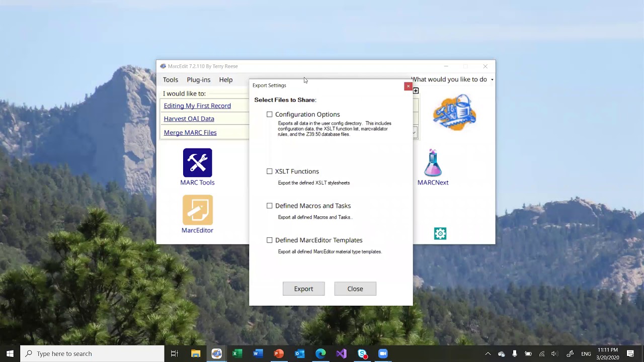Open Merge MARC Files link
This screenshot has height=362, width=644.
pos(190,133)
